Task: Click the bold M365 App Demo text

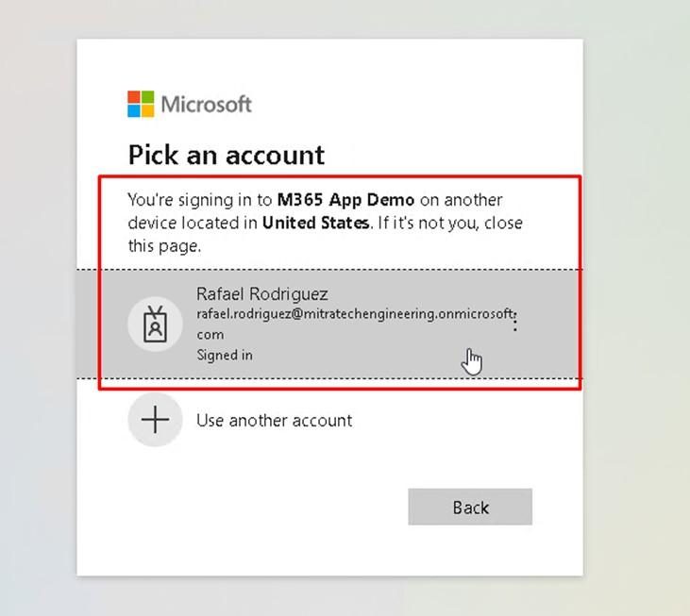Action: pos(345,200)
